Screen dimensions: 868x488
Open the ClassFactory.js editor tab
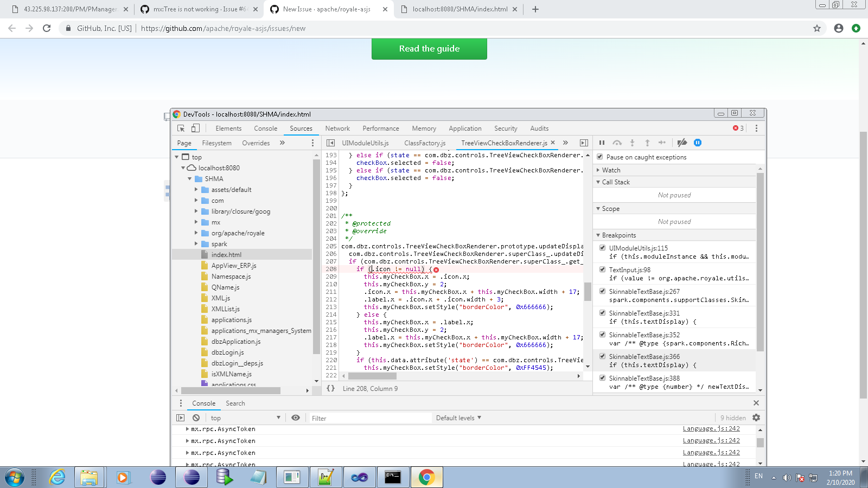coord(425,143)
